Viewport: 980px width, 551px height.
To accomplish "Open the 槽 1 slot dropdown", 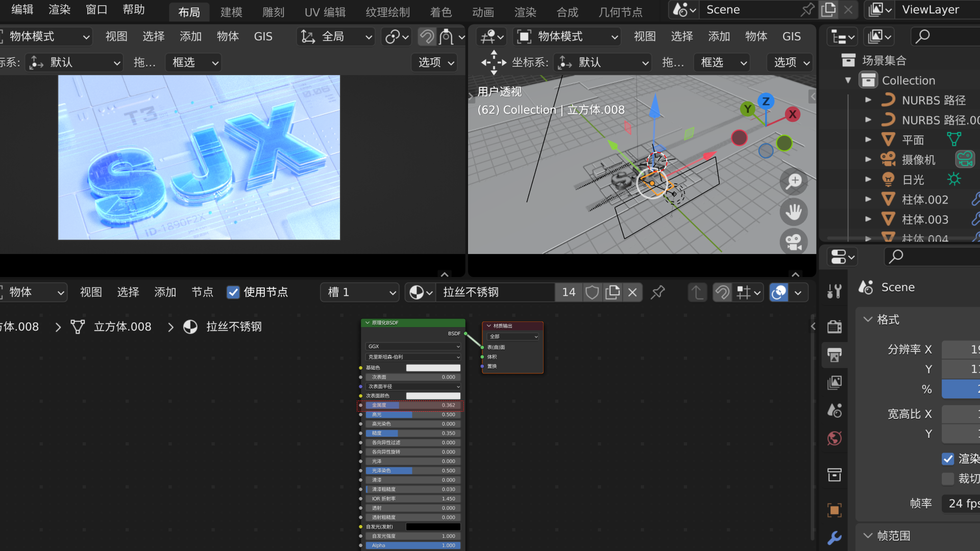I will [360, 292].
